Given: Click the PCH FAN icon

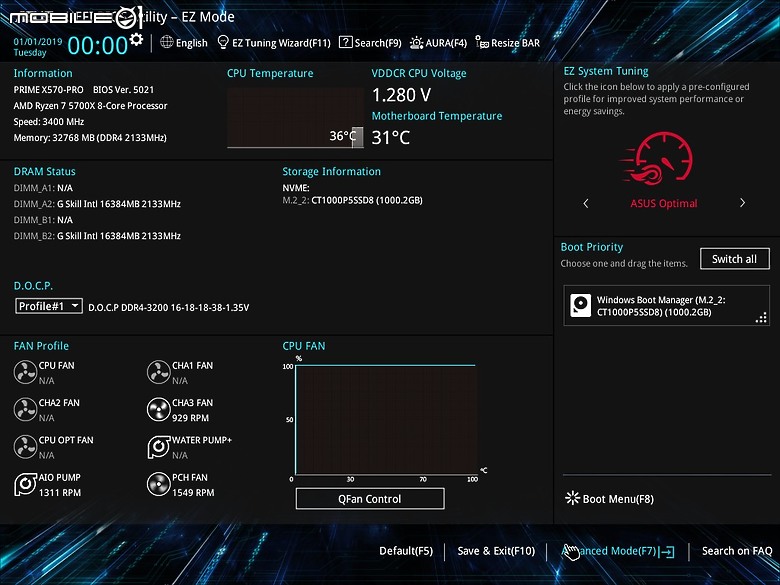Looking at the screenshot, I should pos(159,484).
